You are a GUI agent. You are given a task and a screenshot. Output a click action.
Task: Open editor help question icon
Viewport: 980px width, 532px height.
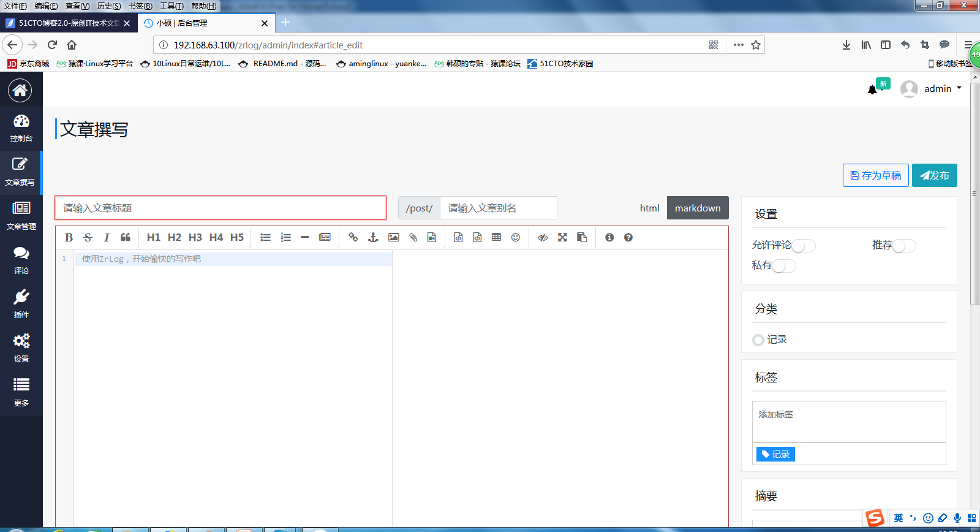[x=628, y=237]
